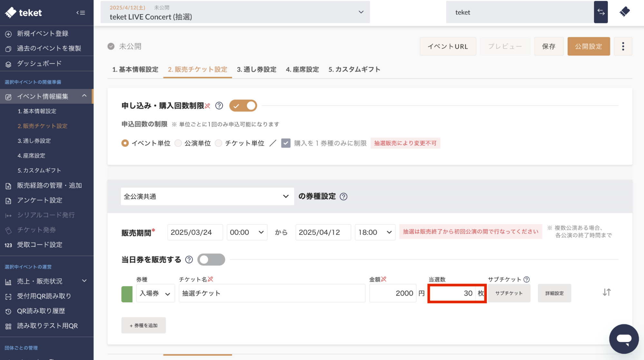Click the 2000 price amount field
Viewport: 644px width, 360px height.
pyautogui.click(x=393, y=293)
